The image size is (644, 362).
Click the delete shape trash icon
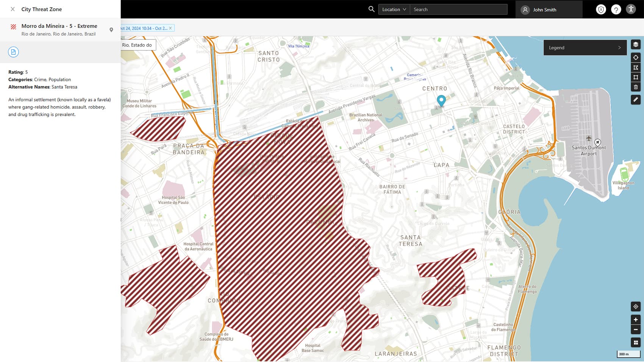click(636, 87)
